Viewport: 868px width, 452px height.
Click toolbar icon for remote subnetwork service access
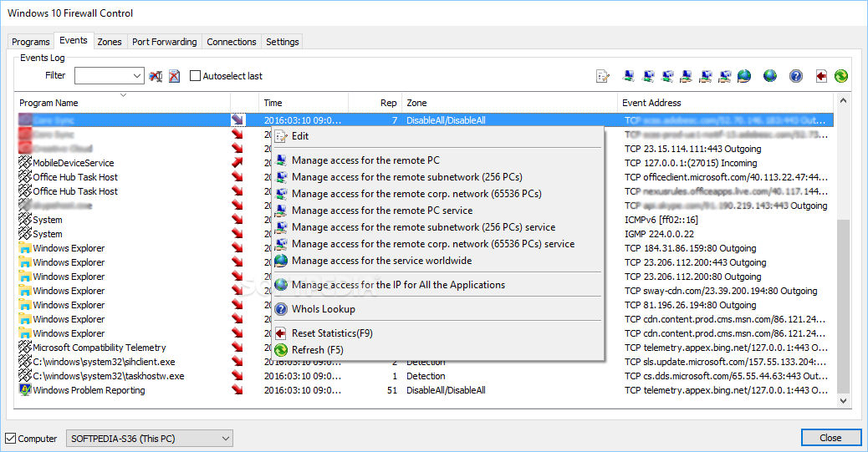pyautogui.click(x=705, y=76)
